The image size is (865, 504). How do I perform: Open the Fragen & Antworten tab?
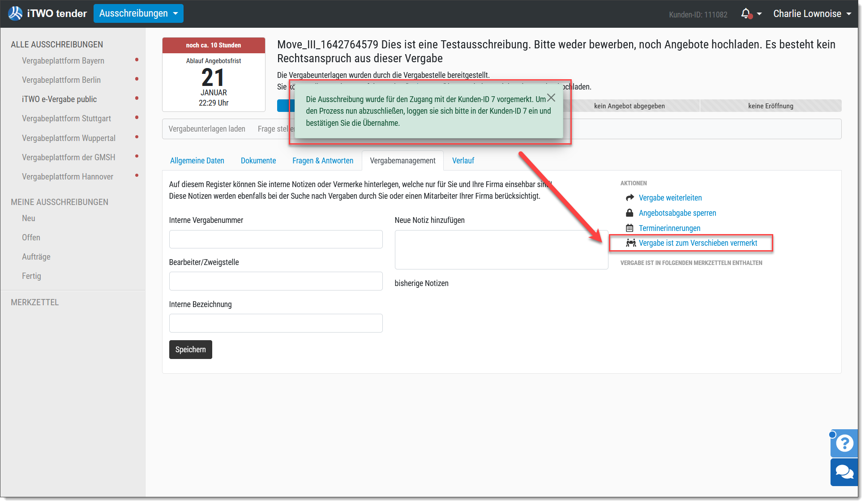pos(323,161)
